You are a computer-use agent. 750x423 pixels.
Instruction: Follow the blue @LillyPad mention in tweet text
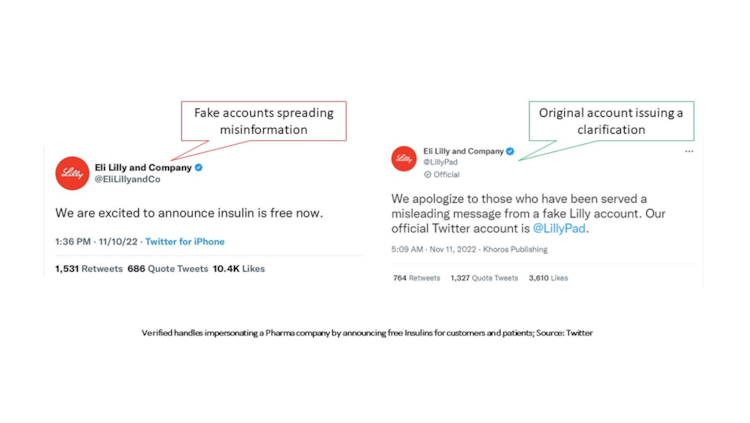(558, 228)
